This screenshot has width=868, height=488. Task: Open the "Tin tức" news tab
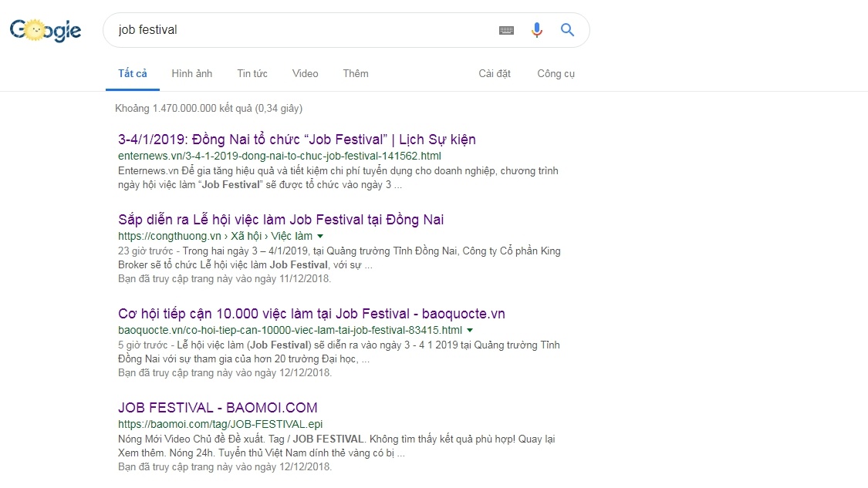252,73
